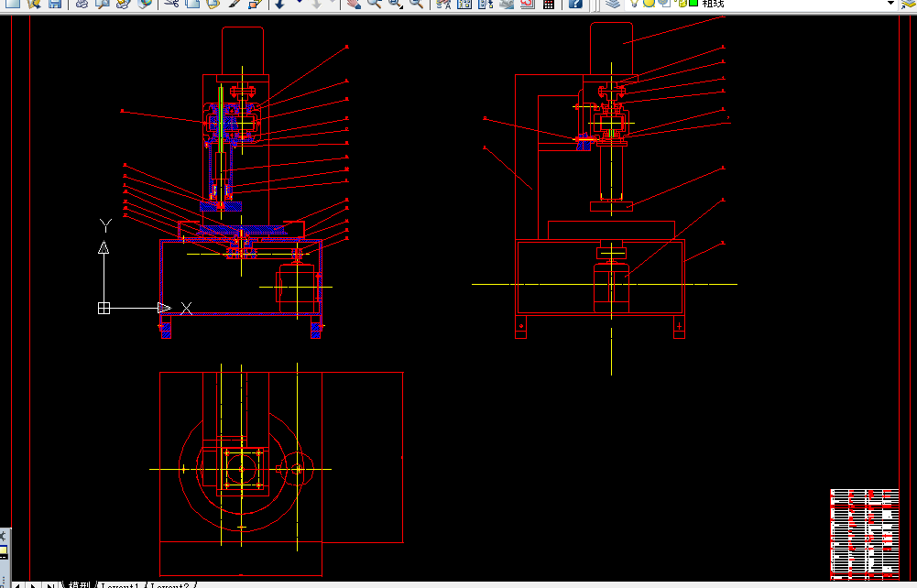The image size is (917, 588).
Task: Copy selection using the Copy icon
Action: coord(192,4)
